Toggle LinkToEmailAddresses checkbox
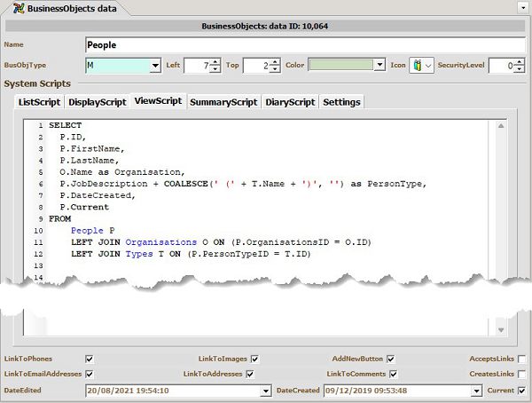This screenshot has height=403, width=532. tap(90, 374)
